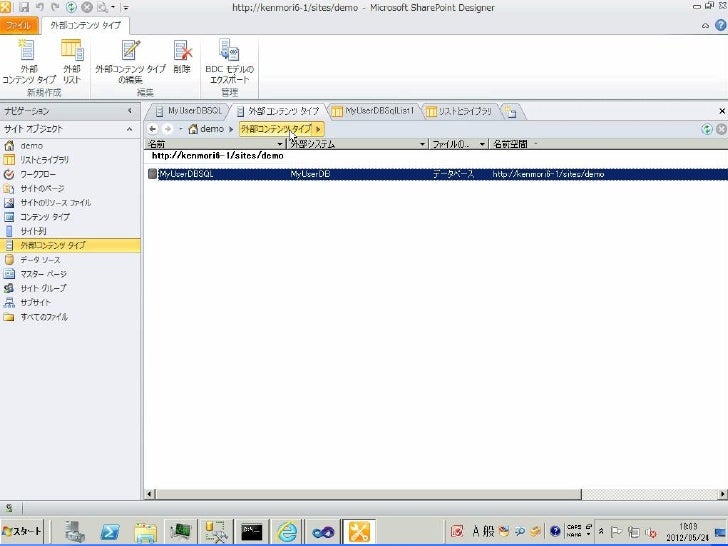Open the Visual Studio infinity taskbar icon
Screen dimensions: 728x546
click(x=323, y=532)
